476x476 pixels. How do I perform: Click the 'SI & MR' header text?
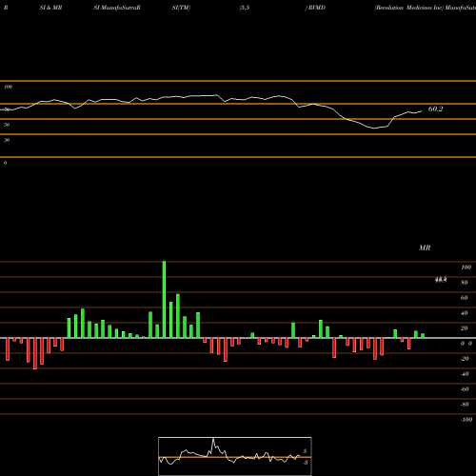(x=50, y=8)
